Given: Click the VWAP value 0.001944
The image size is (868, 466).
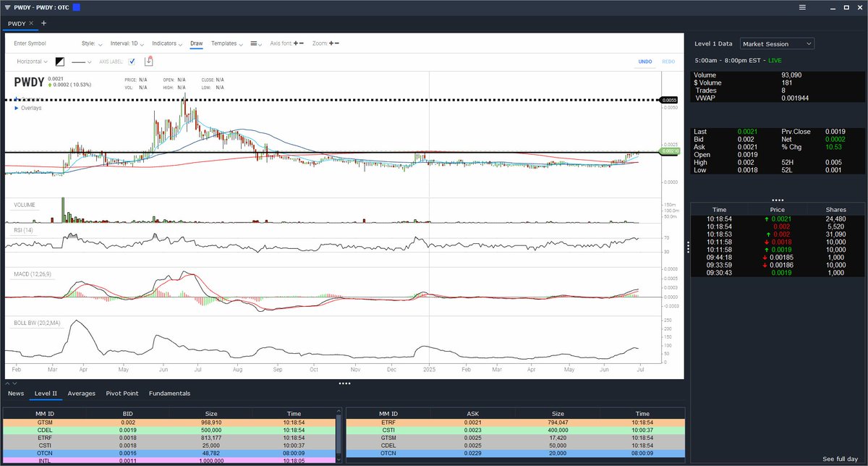Looking at the screenshot, I should point(796,97).
